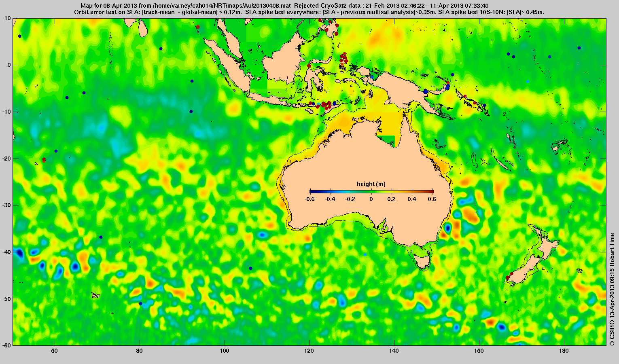Click latitude axis label 10

(x=8, y=18)
